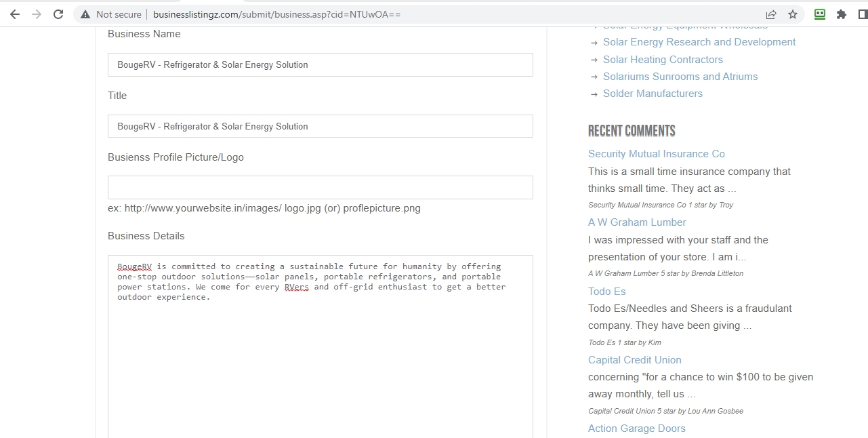Click inside the Business Details text area
868x438 pixels.
click(320, 353)
